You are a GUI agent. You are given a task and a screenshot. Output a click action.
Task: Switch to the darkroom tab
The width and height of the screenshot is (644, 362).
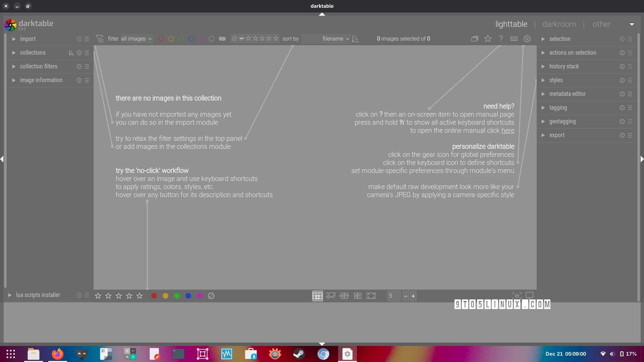point(558,24)
